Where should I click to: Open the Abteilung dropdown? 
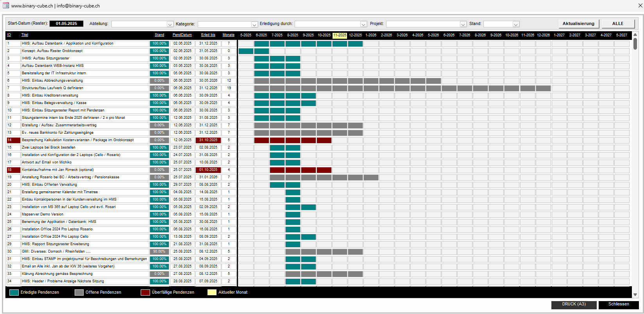click(170, 24)
